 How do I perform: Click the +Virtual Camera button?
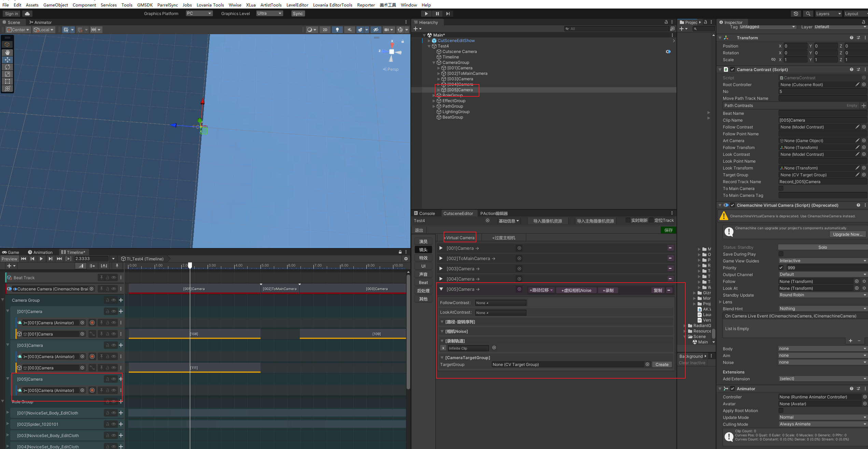click(x=460, y=237)
